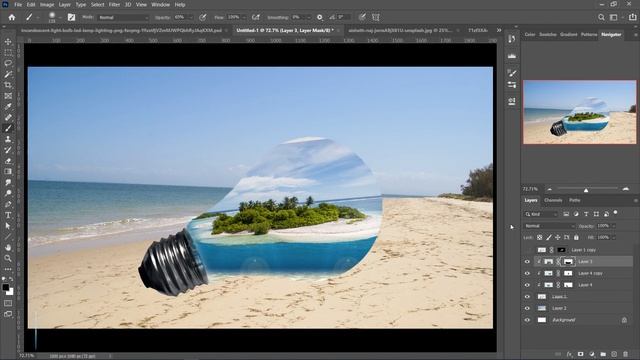The width and height of the screenshot is (640, 360).
Task: Add layer style fx at panel bottom
Action: pos(569,354)
